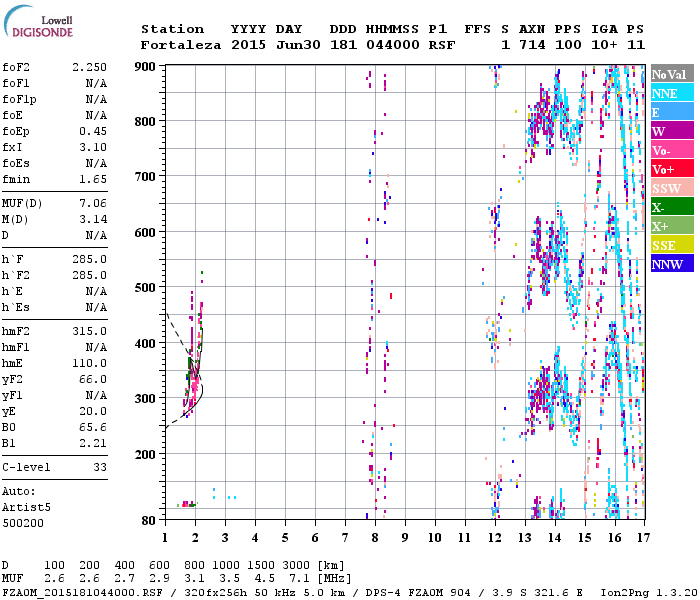This screenshot has height=600, width=700.
Task: Click the Fortaleza station name
Action: click(181, 45)
